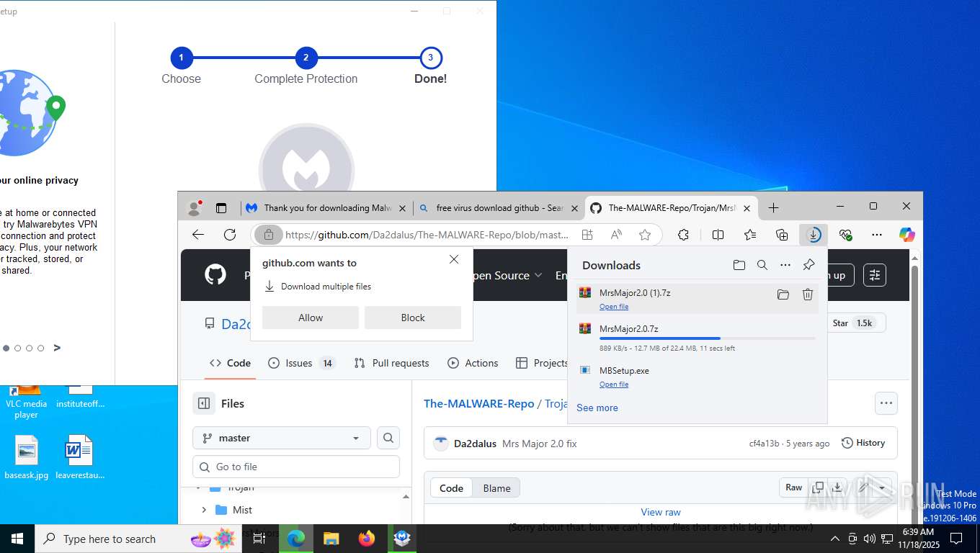Screen dimensions: 980x553
Task: Focus the Go to file input
Action: pyautogui.click(x=296, y=467)
